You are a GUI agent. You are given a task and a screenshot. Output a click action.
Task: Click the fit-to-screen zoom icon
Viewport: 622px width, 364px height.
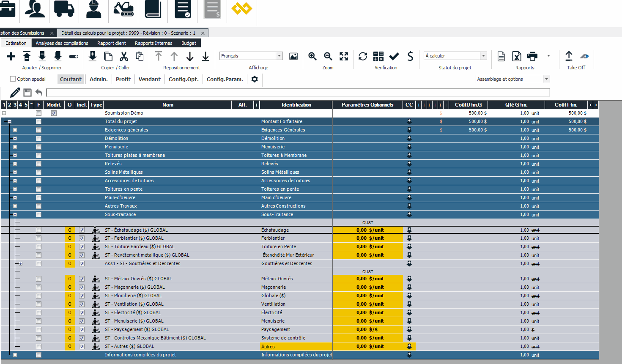pyautogui.click(x=344, y=56)
